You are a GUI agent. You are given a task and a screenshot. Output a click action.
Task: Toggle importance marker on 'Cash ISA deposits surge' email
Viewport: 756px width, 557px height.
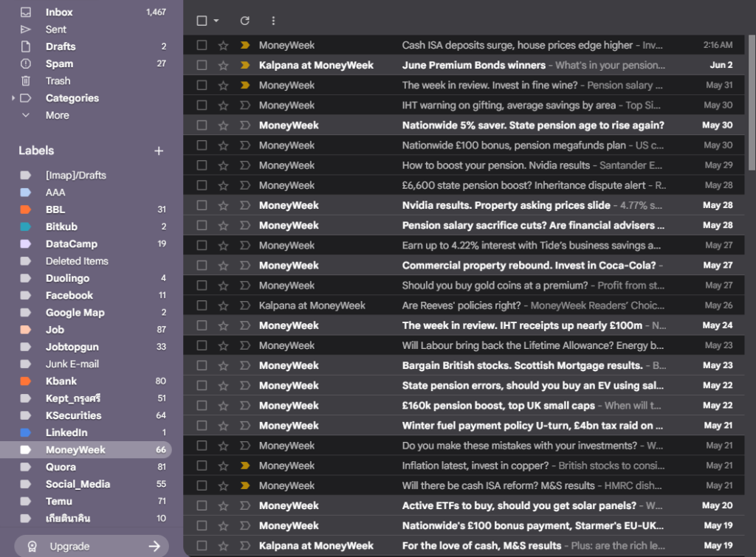245,45
